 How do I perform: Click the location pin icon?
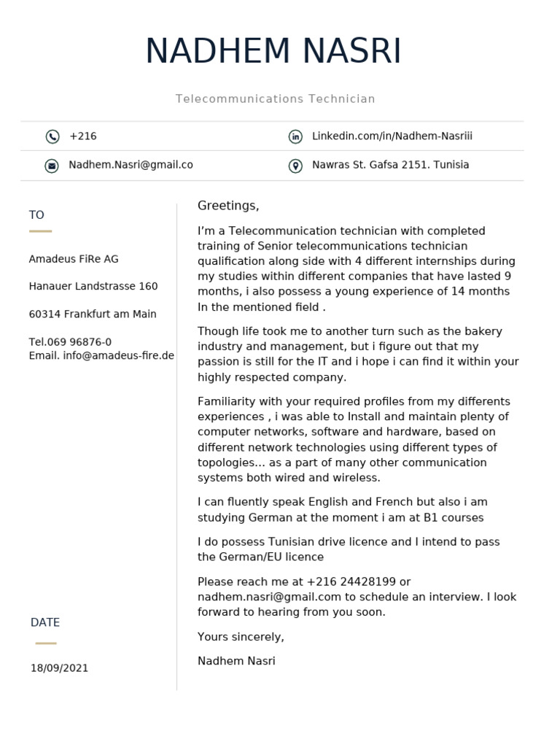click(296, 166)
